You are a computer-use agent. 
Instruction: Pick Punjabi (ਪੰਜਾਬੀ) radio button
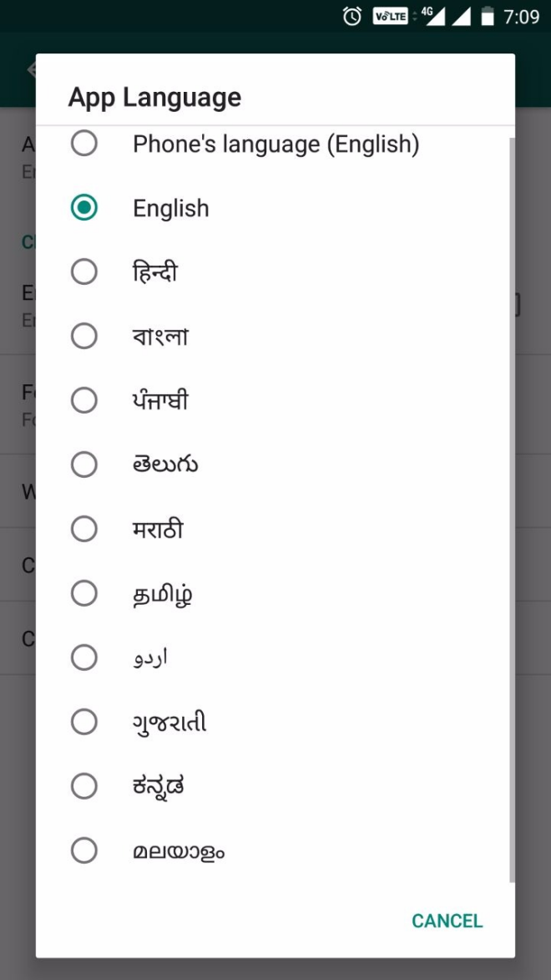[84, 401]
